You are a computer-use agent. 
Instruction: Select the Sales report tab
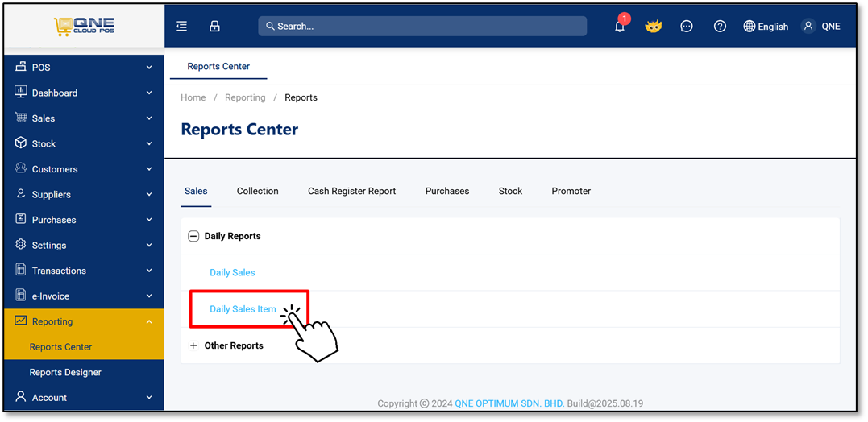[x=196, y=192]
